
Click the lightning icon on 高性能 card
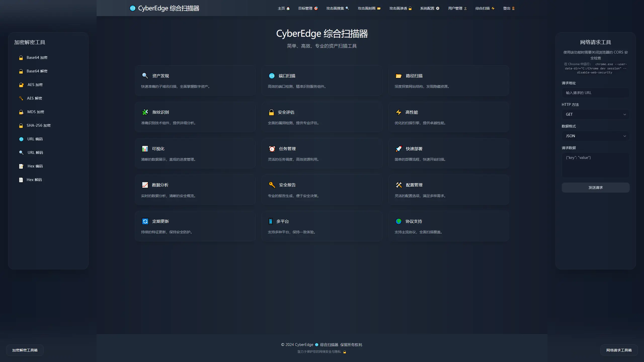(398, 112)
